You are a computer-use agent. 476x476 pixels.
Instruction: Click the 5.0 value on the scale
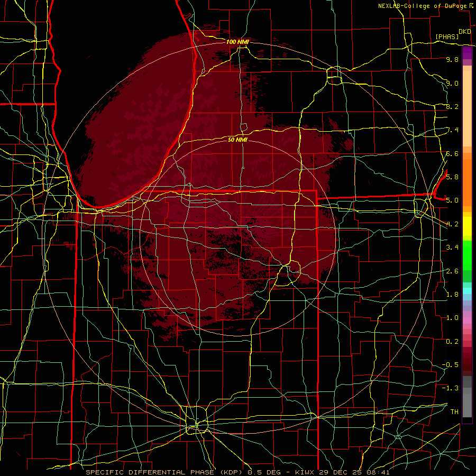click(452, 200)
